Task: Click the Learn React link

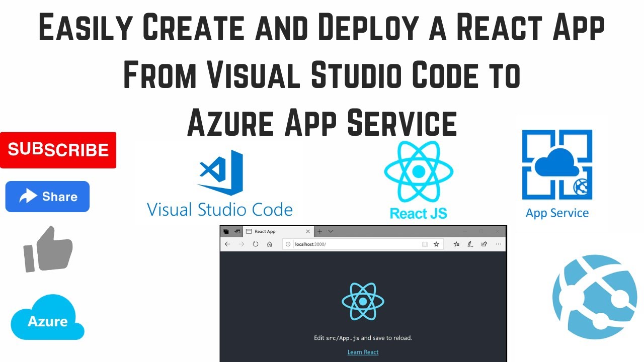Action: pos(363,352)
